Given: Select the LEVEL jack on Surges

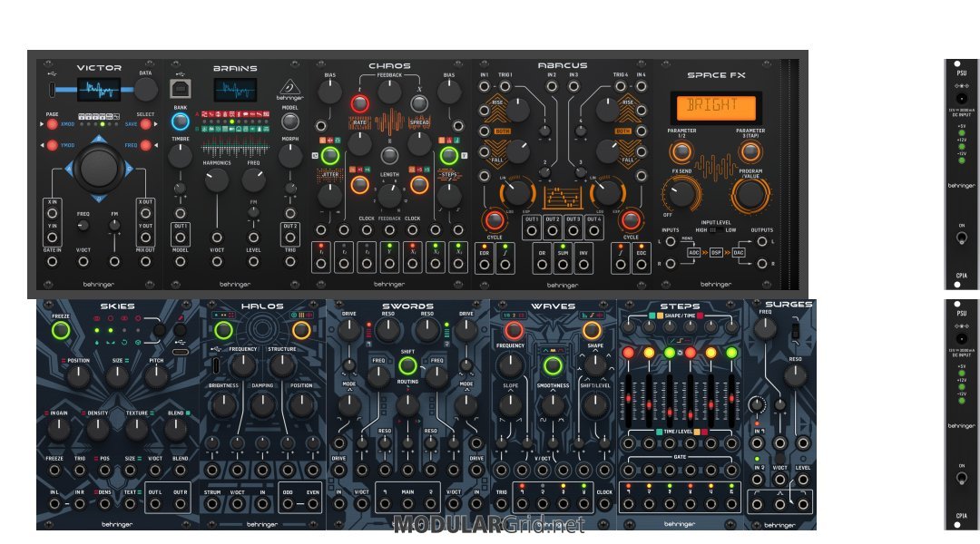Looking at the screenshot, I should click(802, 480).
